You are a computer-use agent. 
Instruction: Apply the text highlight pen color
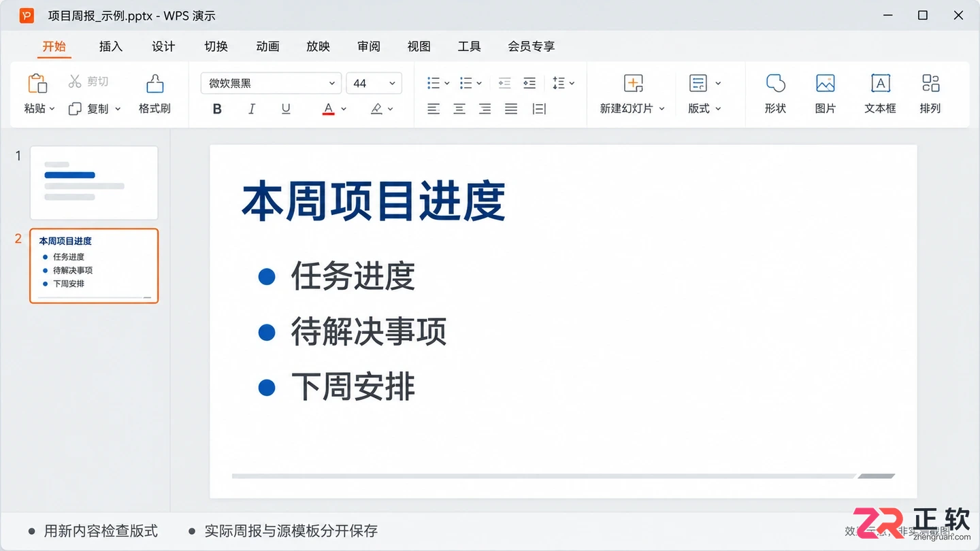pos(376,109)
